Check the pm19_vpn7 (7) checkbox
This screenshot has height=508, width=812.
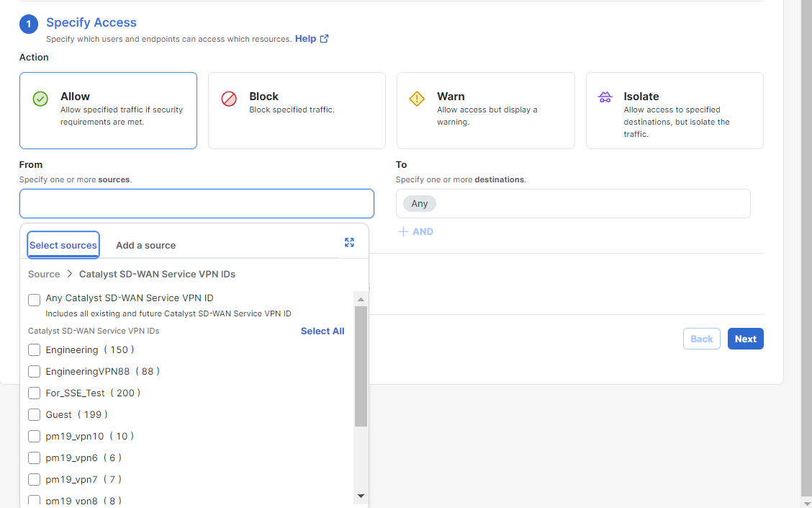click(x=34, y=479)
